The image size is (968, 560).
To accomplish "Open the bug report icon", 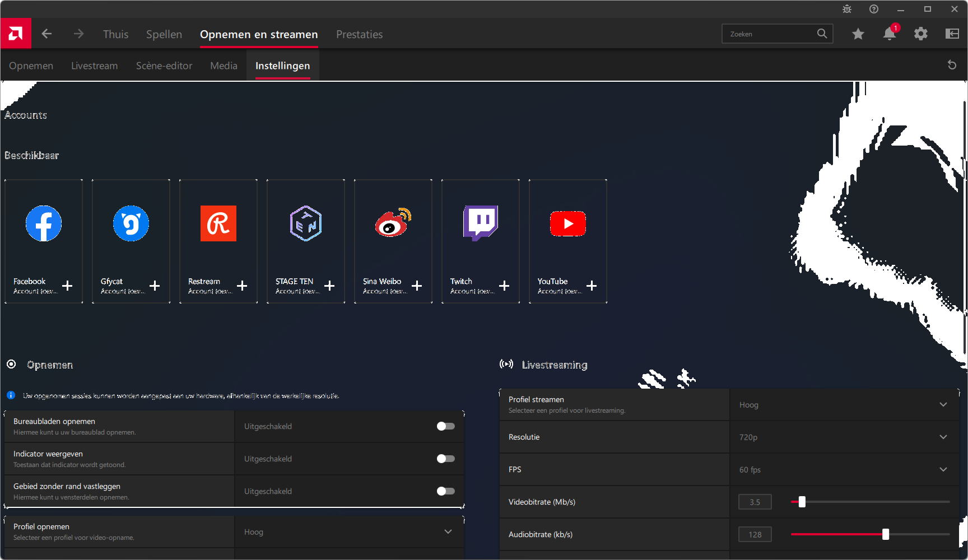I will [x=847, y=9].
